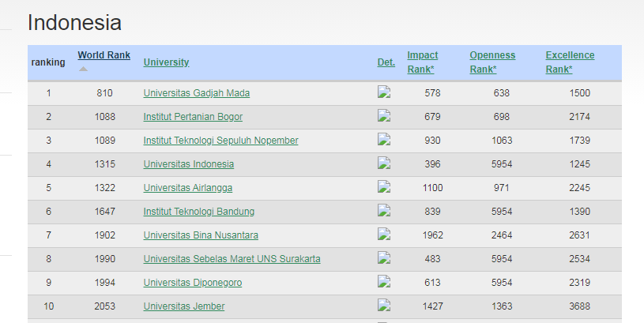Open Universitas Sebelas Maret UNS Surakarta link

pyautogui.click(x=232, y=259)
